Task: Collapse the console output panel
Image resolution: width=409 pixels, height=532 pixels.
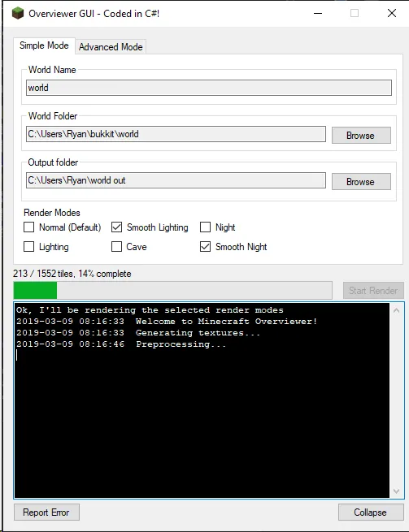Action: point(371,512)
